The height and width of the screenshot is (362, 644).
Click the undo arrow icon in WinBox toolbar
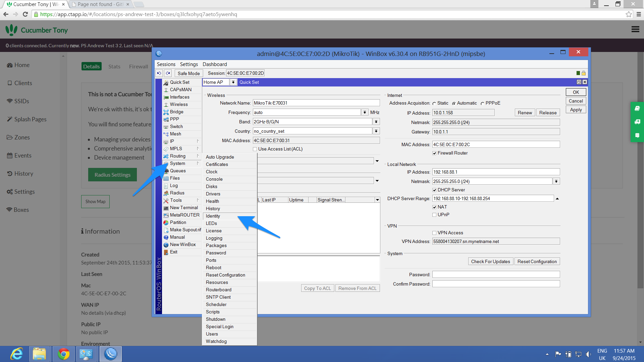click(159, 73)
